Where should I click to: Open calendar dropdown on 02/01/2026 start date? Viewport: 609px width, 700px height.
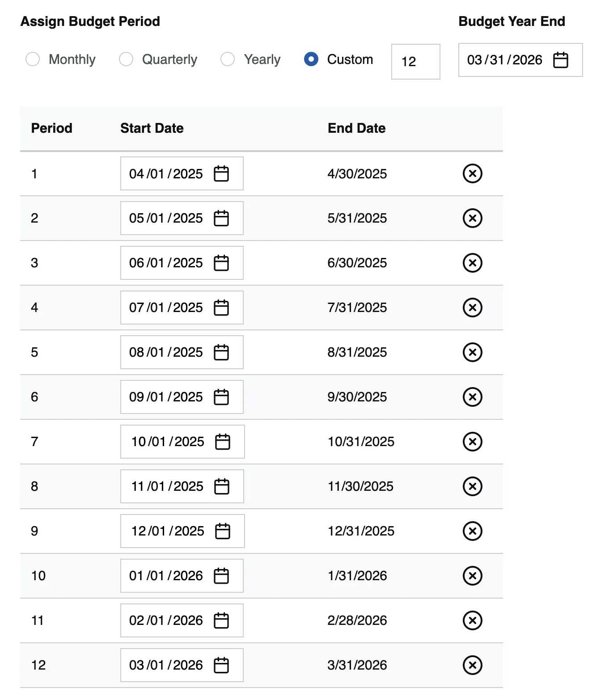221,620
